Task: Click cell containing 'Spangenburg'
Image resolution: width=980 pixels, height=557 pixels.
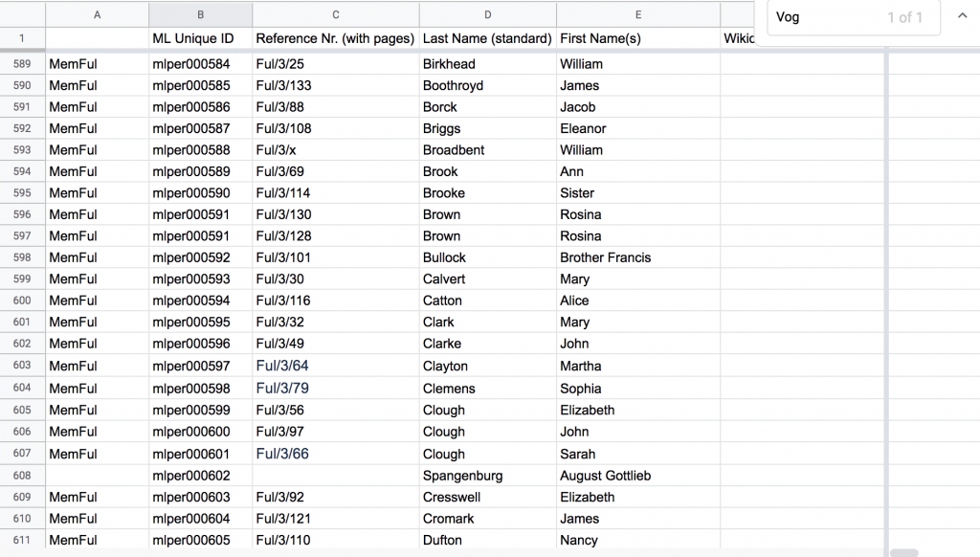Action: pos(462,476)
